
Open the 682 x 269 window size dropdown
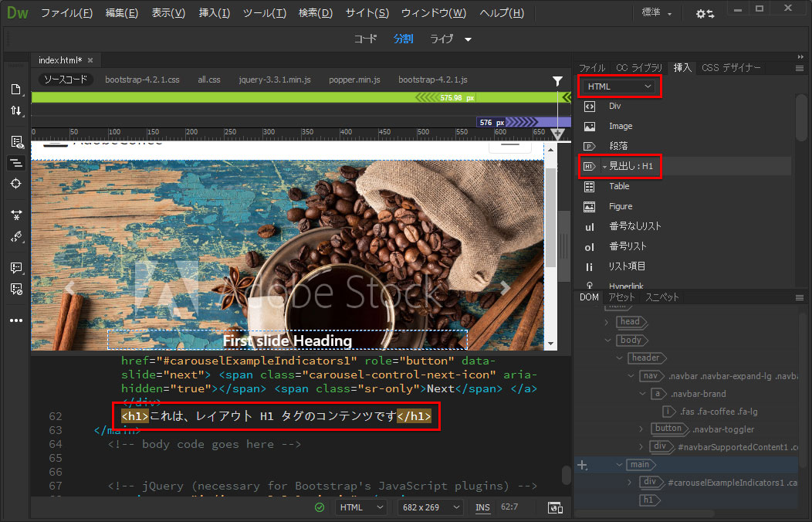point(431,507)
